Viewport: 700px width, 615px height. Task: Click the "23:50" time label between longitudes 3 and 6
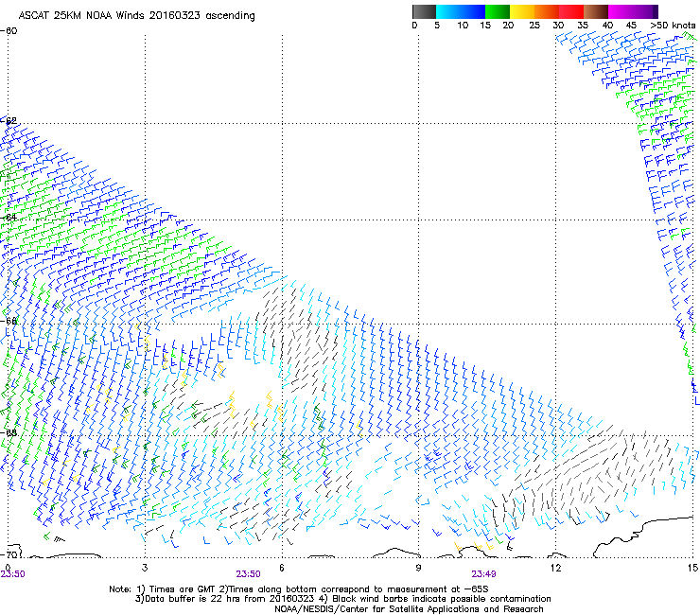click(x=248, y=574)
